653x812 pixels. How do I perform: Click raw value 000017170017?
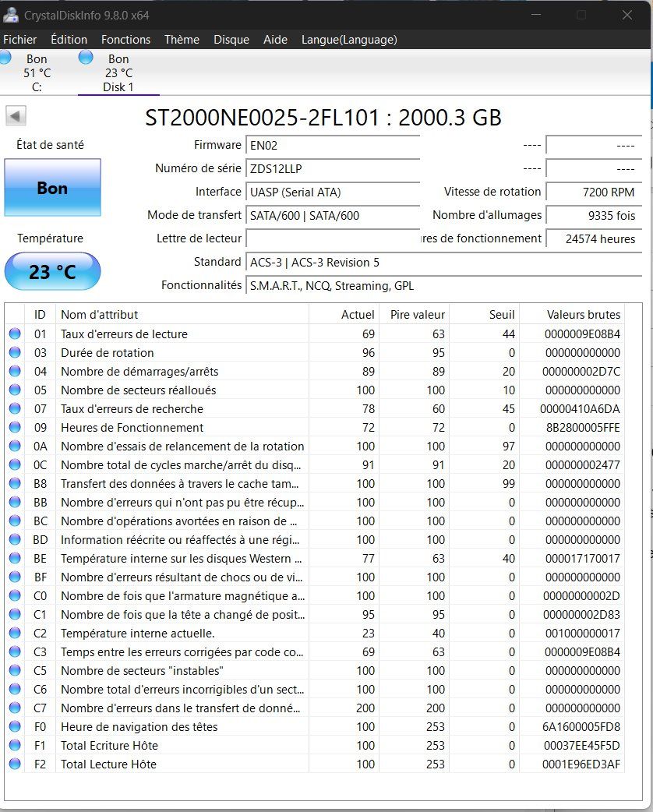(583, 558)
